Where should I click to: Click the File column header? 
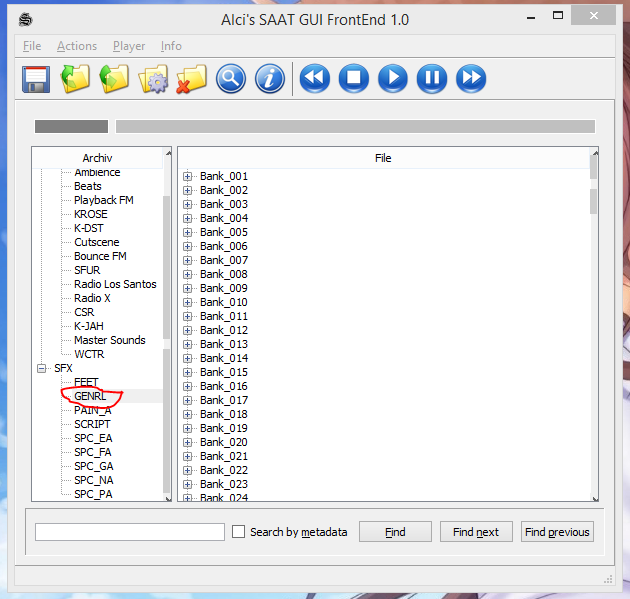click(x=383, y=158)
